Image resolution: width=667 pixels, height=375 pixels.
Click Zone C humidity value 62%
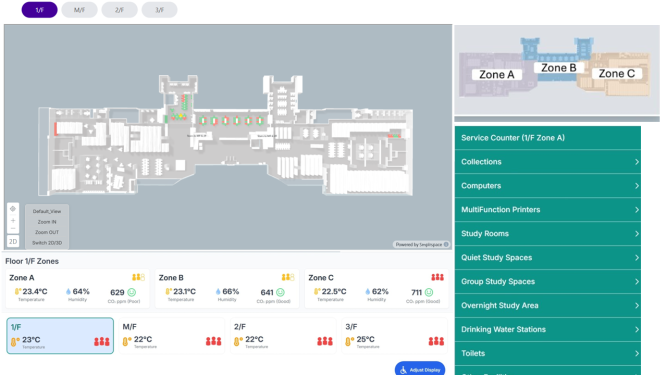[380, 292]
